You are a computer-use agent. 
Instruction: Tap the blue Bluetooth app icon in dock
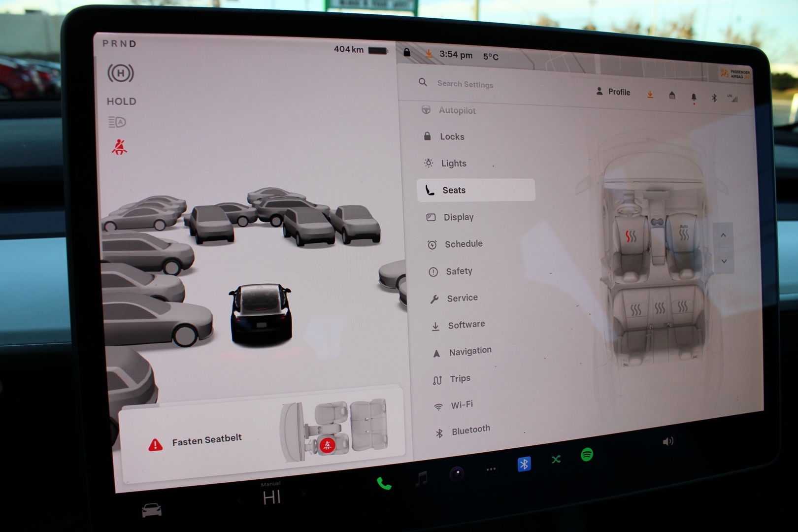524,464
